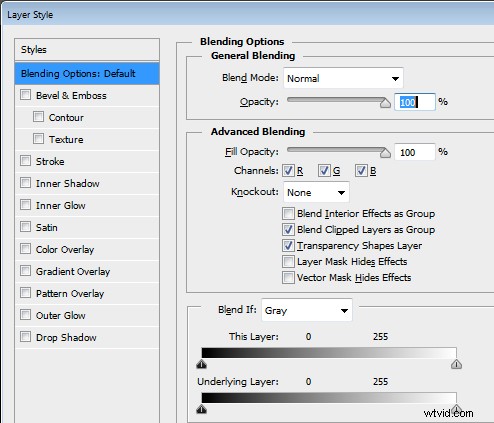Enable the Texture checkbox
The width and height of the screenshot is (494, 423).
pyautogui.click(x=38, y=139)
